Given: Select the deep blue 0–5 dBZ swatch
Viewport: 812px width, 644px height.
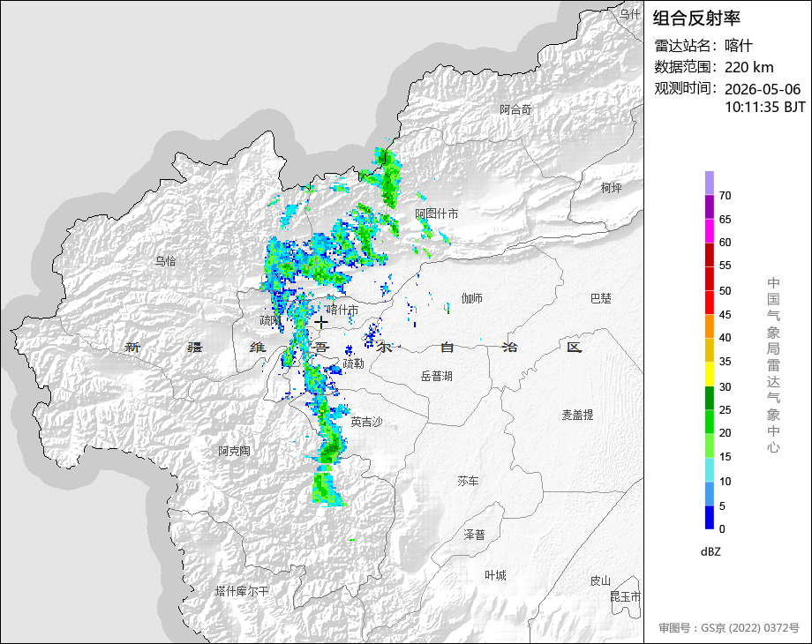Looking at the screenshot, I should coord(710,517).
